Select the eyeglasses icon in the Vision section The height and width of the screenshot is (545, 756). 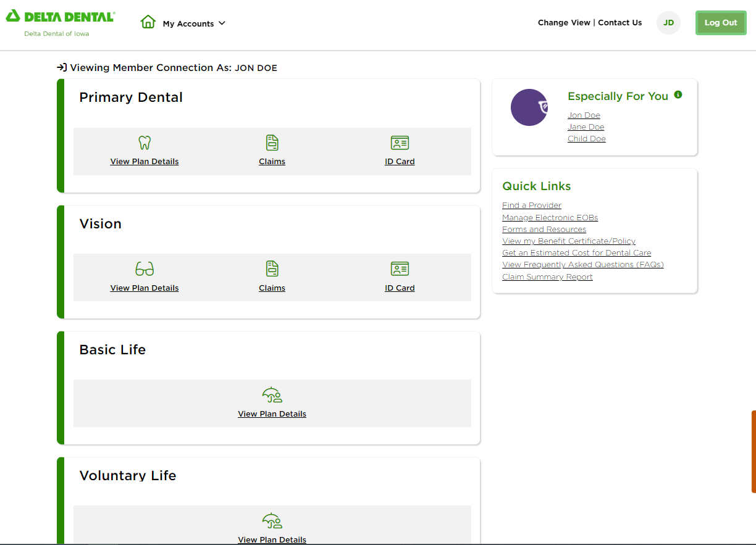[x=144, y=268]
